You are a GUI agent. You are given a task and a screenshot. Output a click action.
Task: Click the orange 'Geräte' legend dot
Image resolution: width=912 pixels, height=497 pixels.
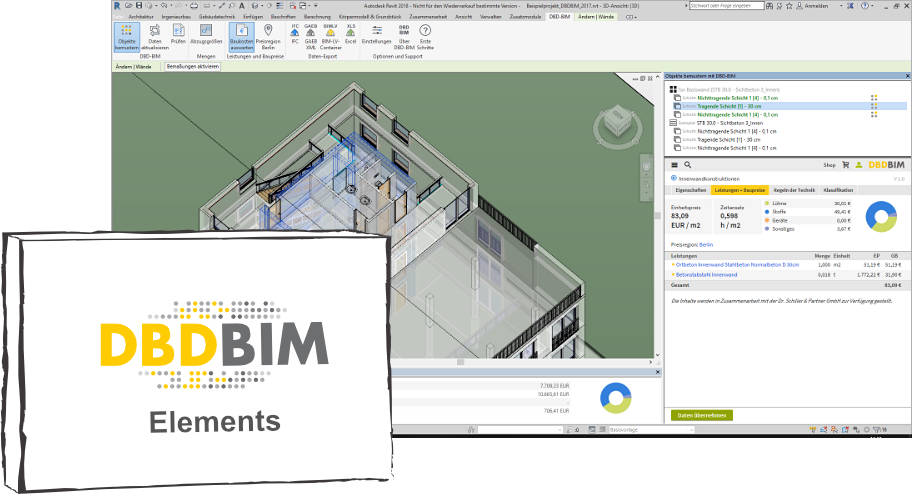tap(767, 221)
